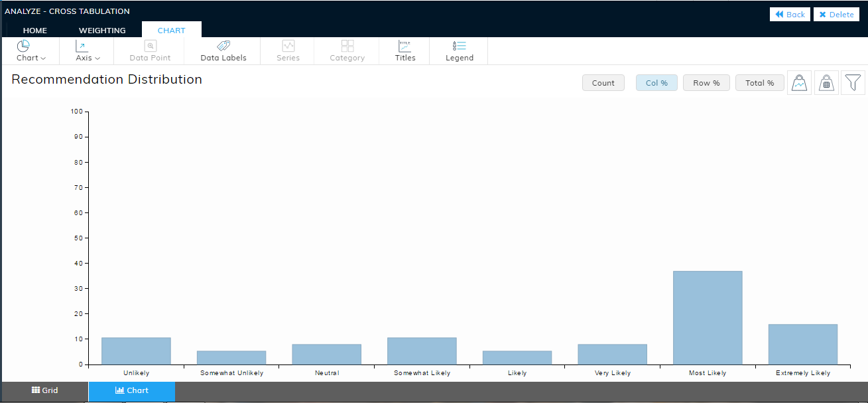Select the CHART ribbon tab
The image size is (868, 403).
click(x=172, y=31)
